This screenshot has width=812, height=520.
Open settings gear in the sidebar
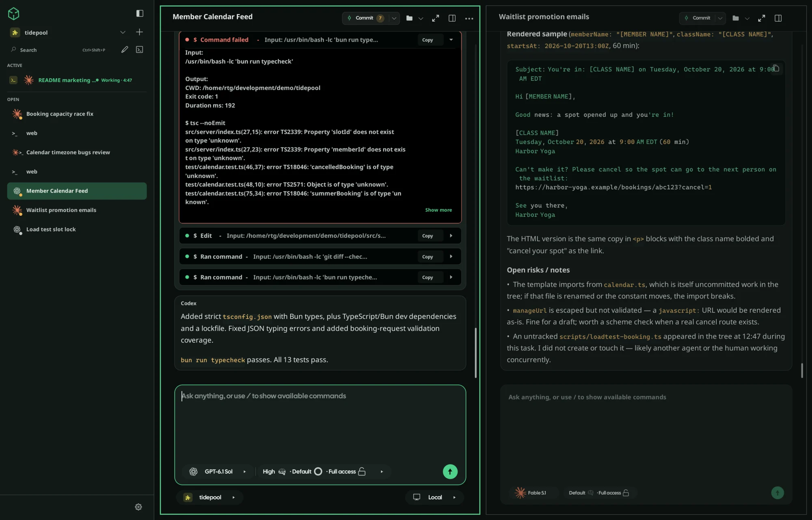pos(138,507)
